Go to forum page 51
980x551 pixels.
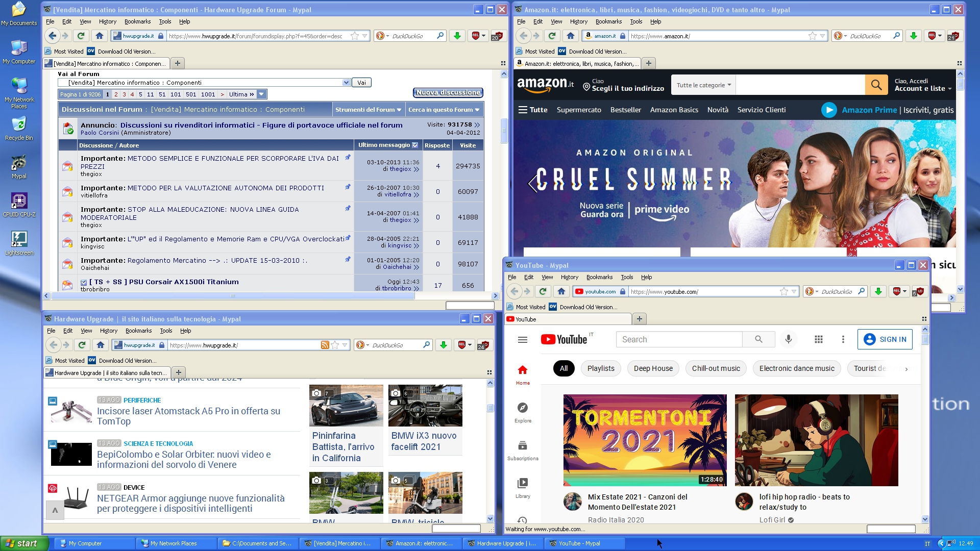(x=162, y=94)
